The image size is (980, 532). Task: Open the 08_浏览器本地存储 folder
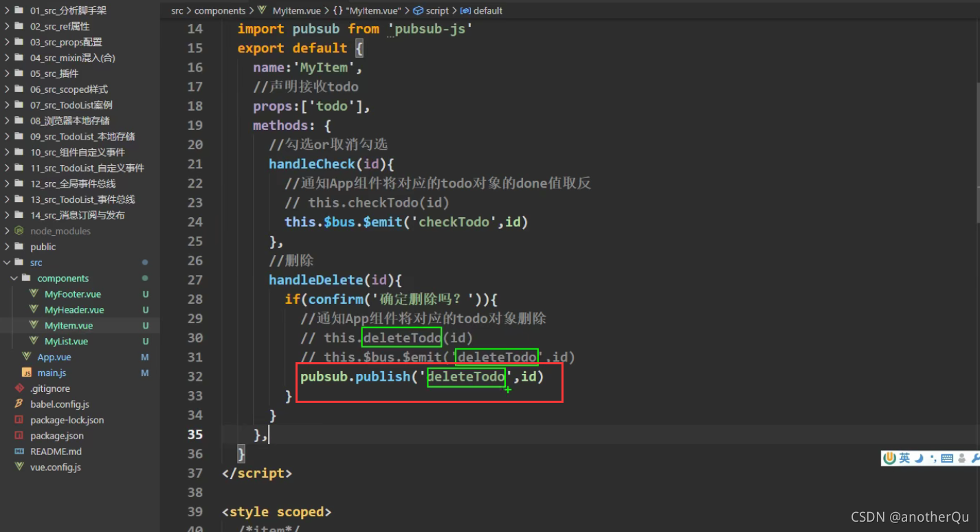[x=70, y=121]
